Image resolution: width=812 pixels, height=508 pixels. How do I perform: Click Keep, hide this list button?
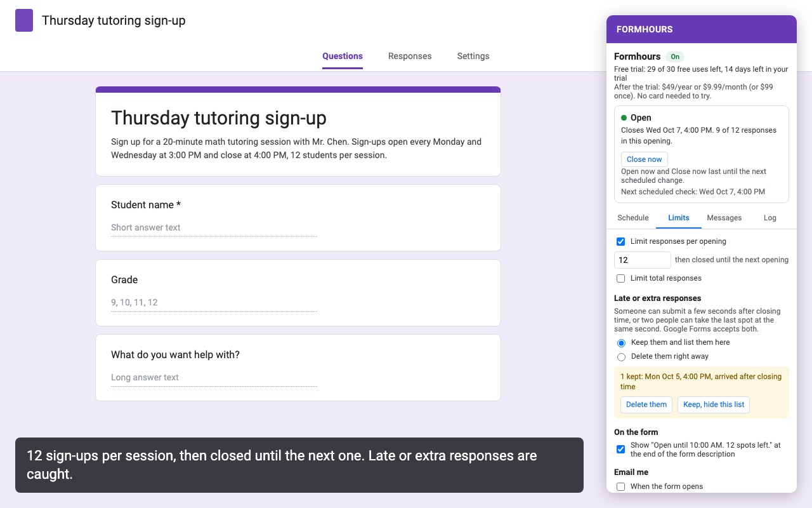714,404
